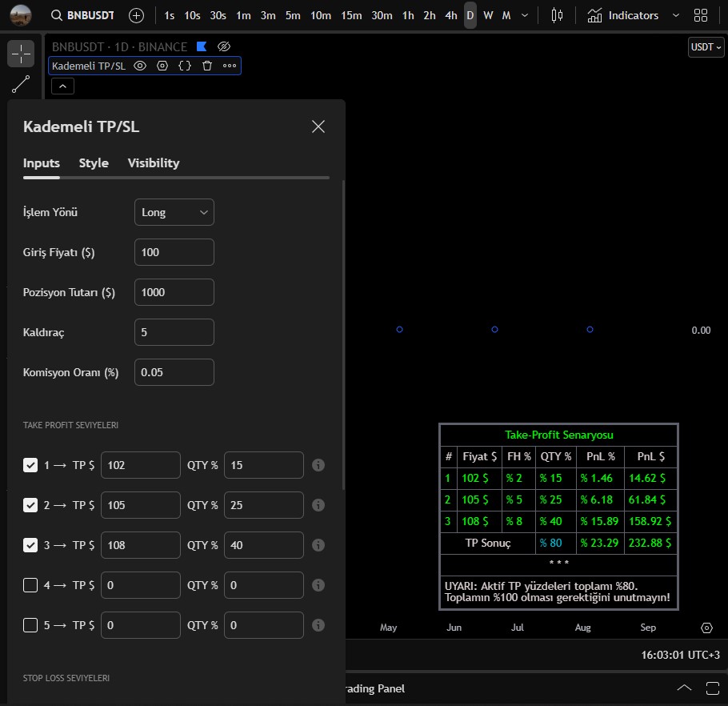The height and width of the screenshot is (706, 728).
Task: Select the 1h timeframe
Action: click(x=408, y=15)
